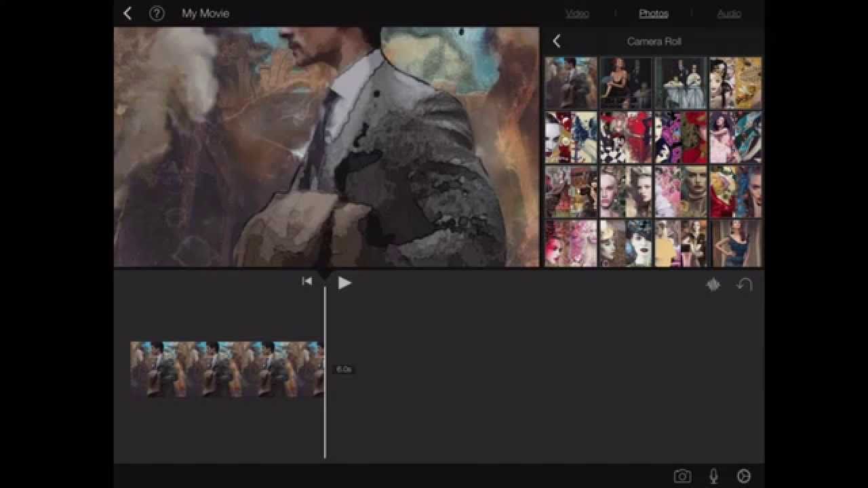Image resolution: width=868 pixels, height=488 pixels.
Task: Undo the last edit
Action: [x=745, y=285]
